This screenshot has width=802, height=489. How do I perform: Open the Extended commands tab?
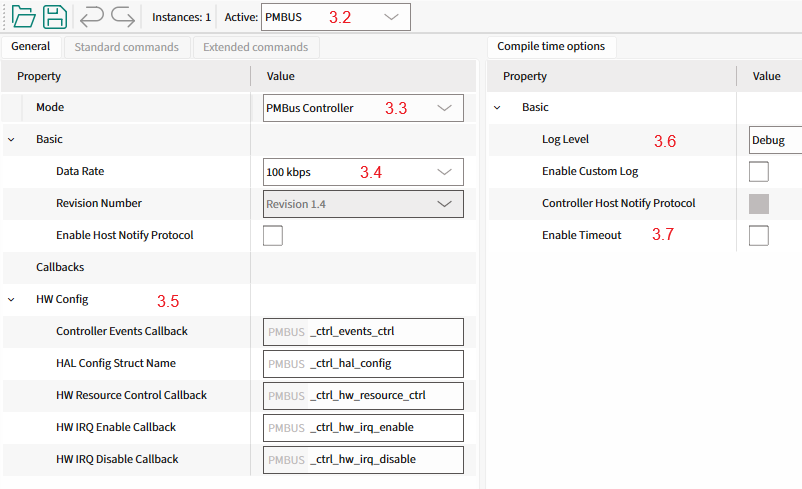pyautogui.click(x=256, y=47)
